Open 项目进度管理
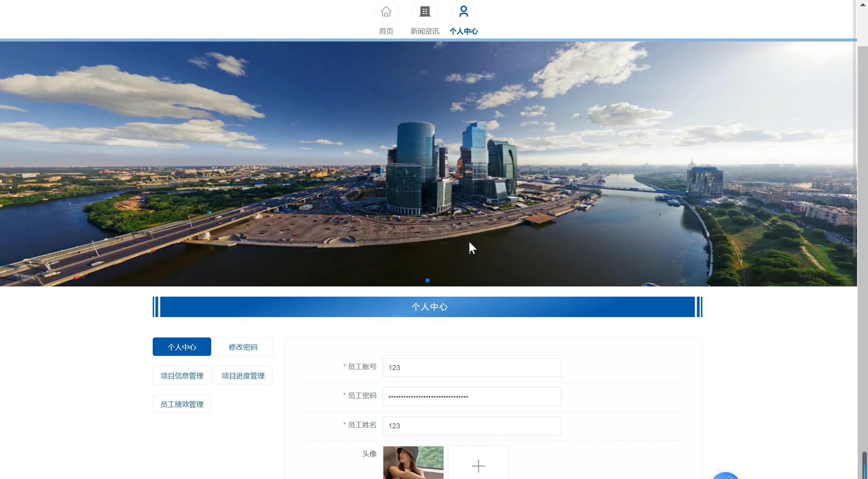Screen dimensions: 868x479 243,376
